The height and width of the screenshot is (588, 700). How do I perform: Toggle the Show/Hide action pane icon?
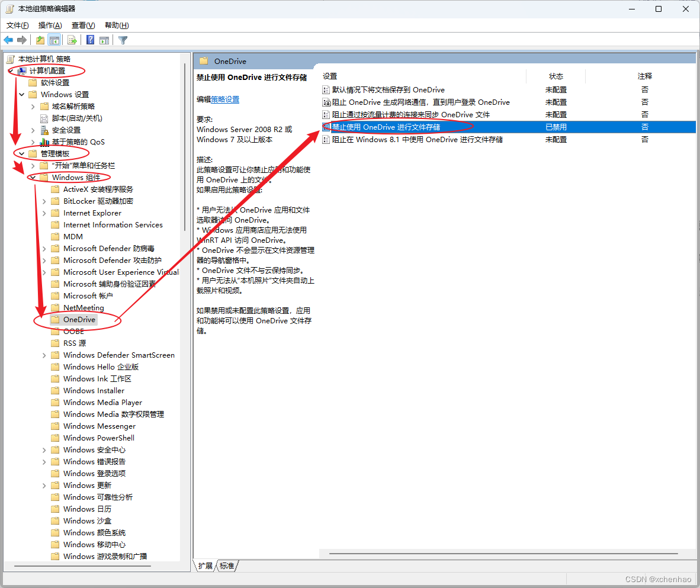point(104,40)
